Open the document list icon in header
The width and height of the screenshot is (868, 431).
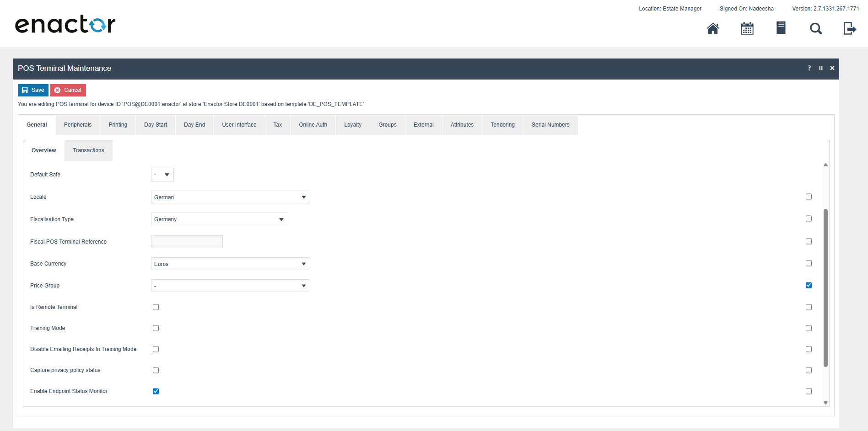coord(781,28)
